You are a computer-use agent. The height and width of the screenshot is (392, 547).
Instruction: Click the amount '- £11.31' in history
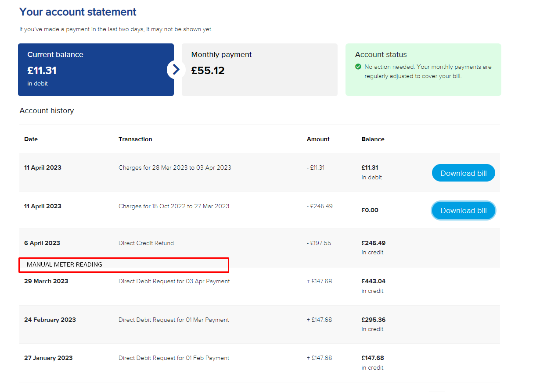point(316,167)
